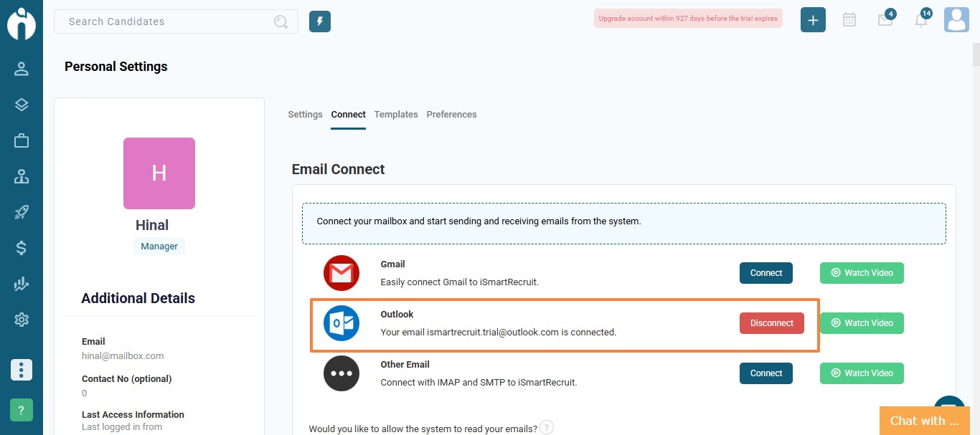
Task: Switch to the Settings tab
Action: pos(305,115)
